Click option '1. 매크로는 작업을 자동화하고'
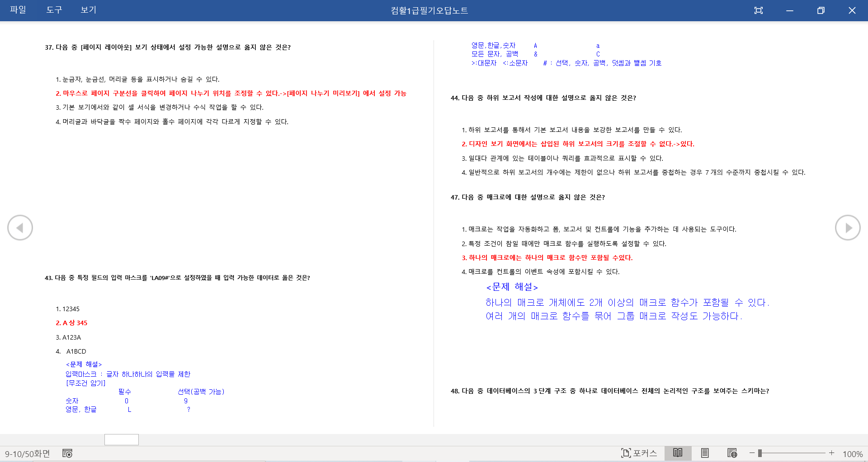The width and height of the screenshot is (868, 462). coord(599,229)
